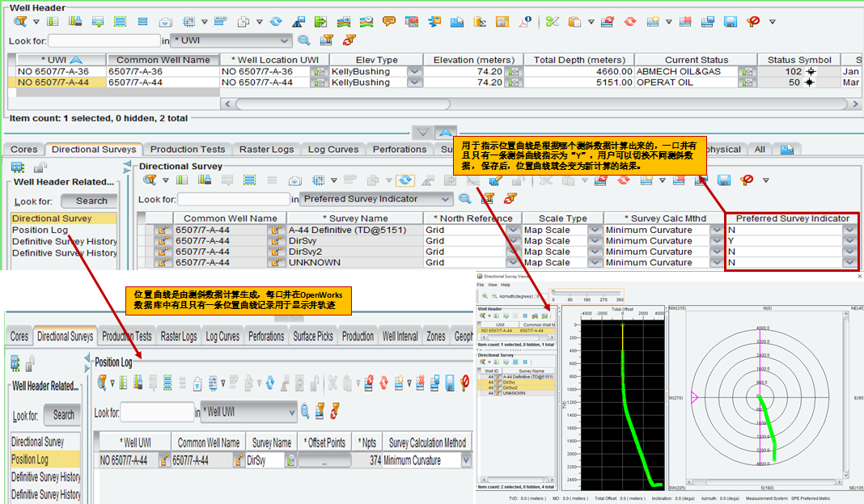The height and width of the screenshot is (504, 864).
Task: Click the scissors cut icon in Well Header toolbar
Action: click(x=552, y=22)
